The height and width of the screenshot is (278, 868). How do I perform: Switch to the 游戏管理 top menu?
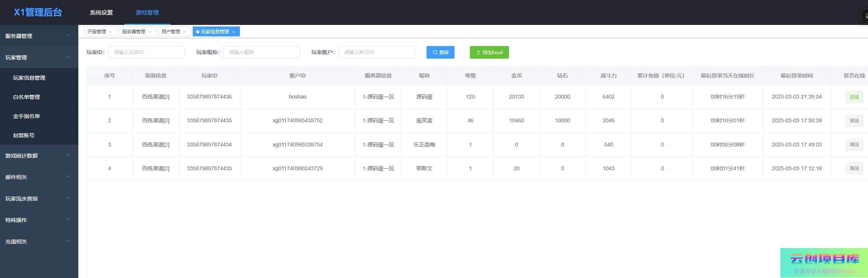(x=147, y=13)
